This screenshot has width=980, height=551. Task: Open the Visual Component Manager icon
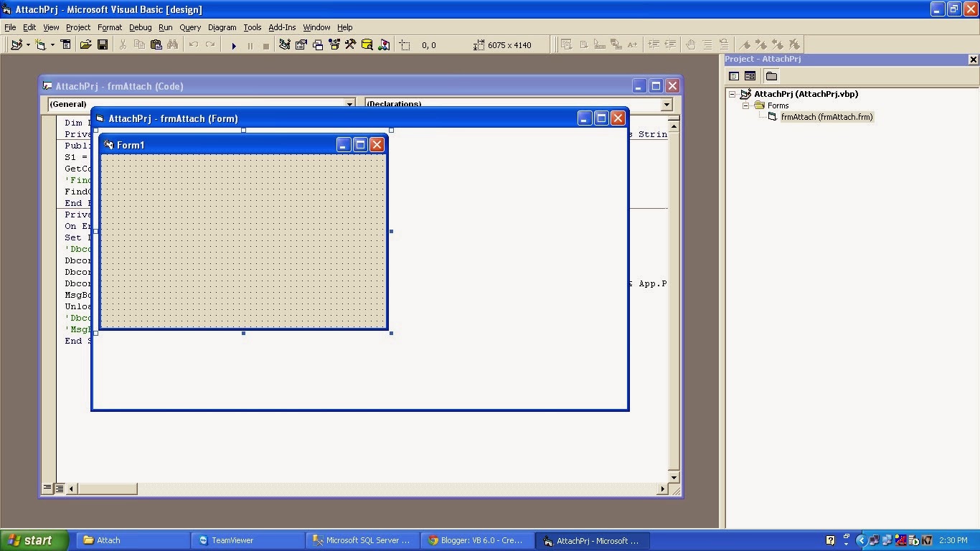(x=384, y=44)
